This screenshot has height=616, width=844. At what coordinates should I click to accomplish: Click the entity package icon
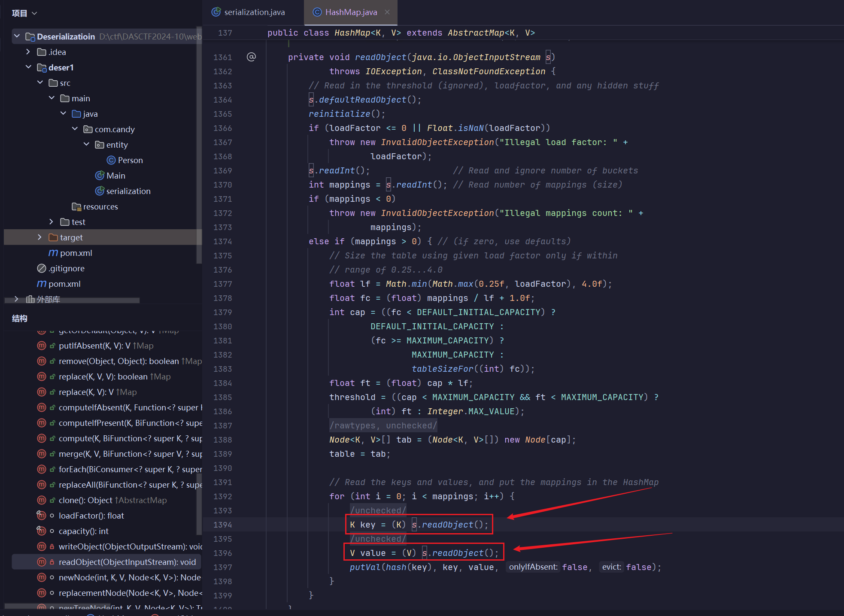coord(100,145)
